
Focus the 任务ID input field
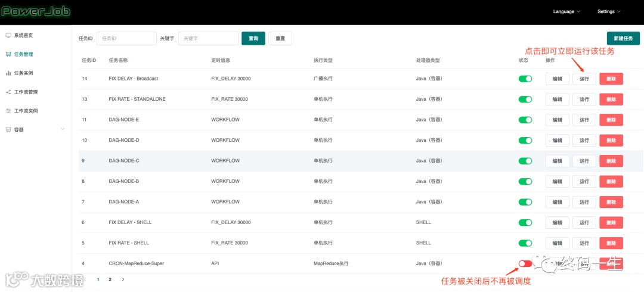point(126,38)
